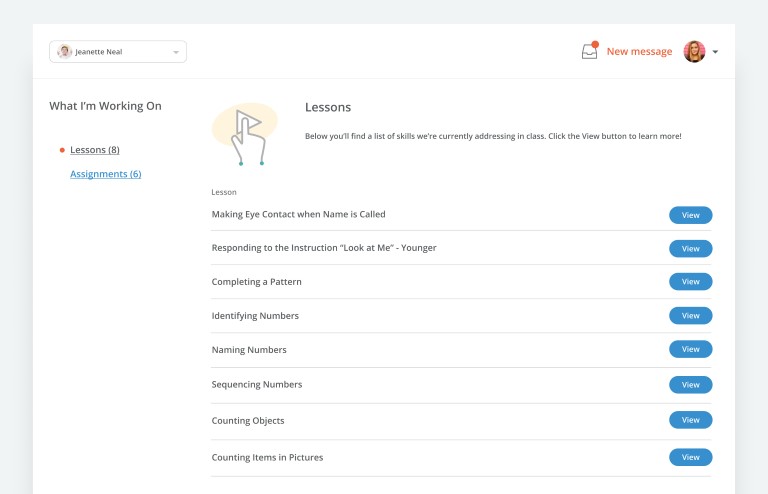Image resolution: width=768 pixels, height=494 pixels.
Task: Open the inbox message icon
Action: pos(590,51)
